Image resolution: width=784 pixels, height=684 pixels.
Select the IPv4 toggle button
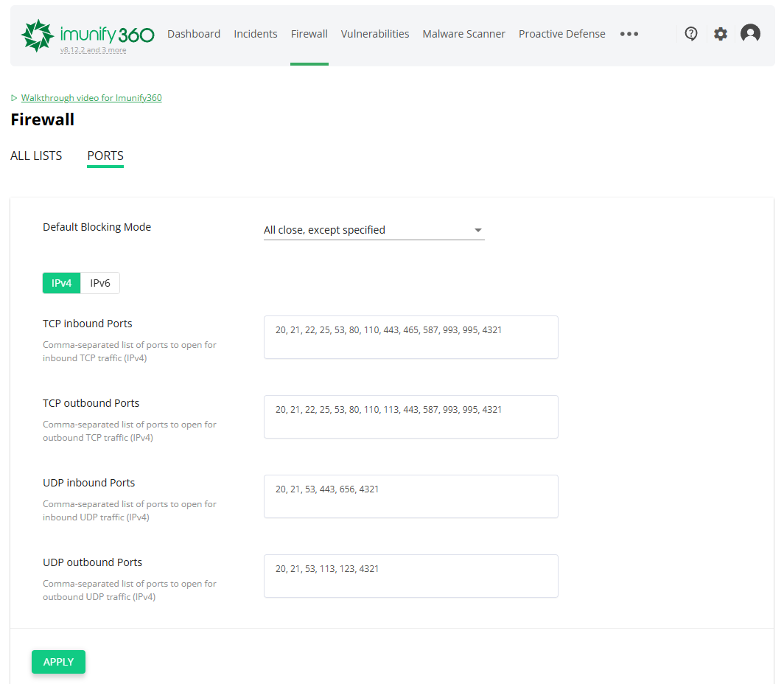(x=62, y=283)
